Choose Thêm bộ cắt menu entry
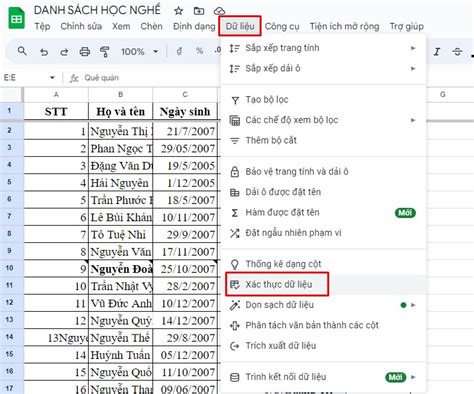This screenshot has height=394, width=474. (x=323, y=140)
